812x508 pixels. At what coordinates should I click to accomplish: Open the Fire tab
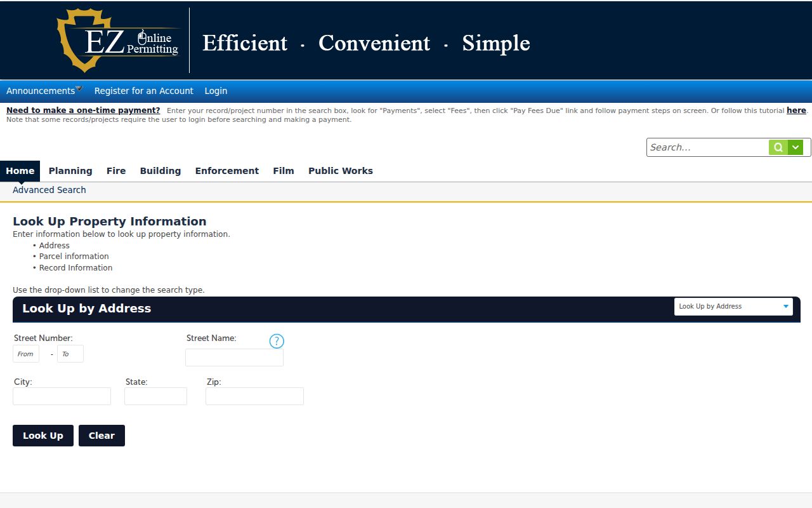point(116,171)
